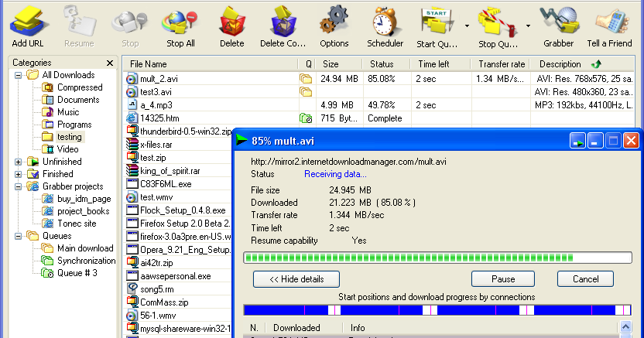
Task: Sort by the Transfer rate column header
Action: point(500,64)
